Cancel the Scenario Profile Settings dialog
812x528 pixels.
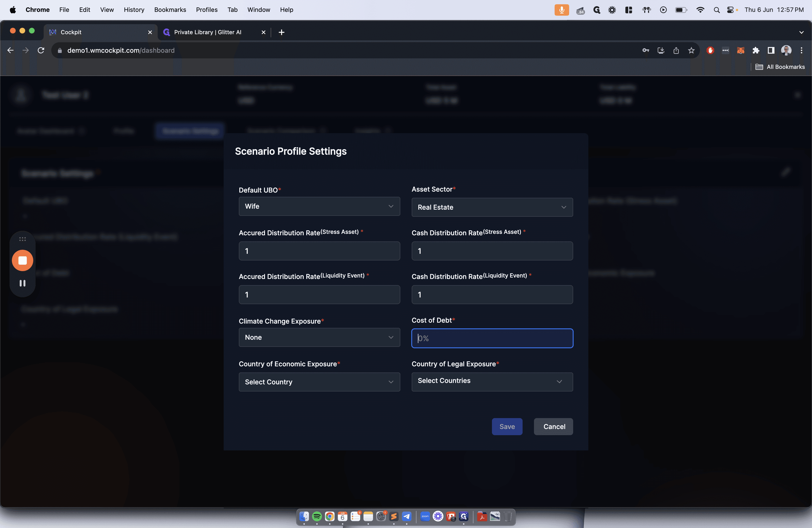(x=553, y=427)
